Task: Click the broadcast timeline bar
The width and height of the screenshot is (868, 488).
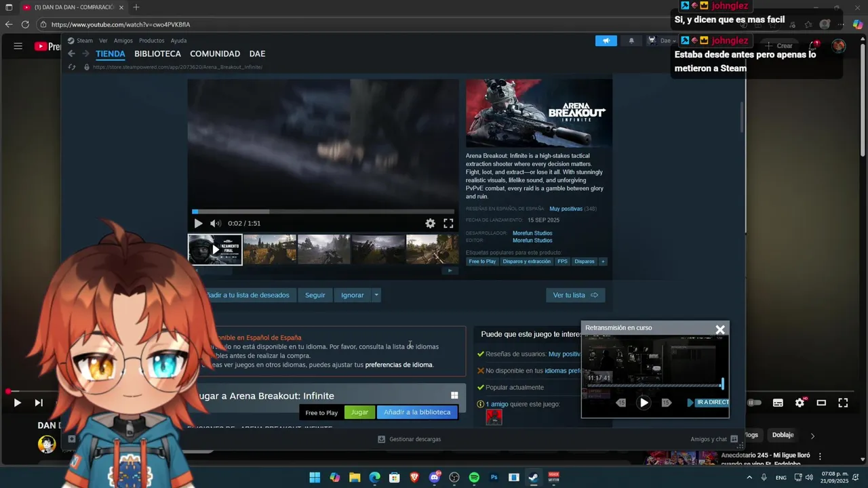Action: (x=654, y=386)
